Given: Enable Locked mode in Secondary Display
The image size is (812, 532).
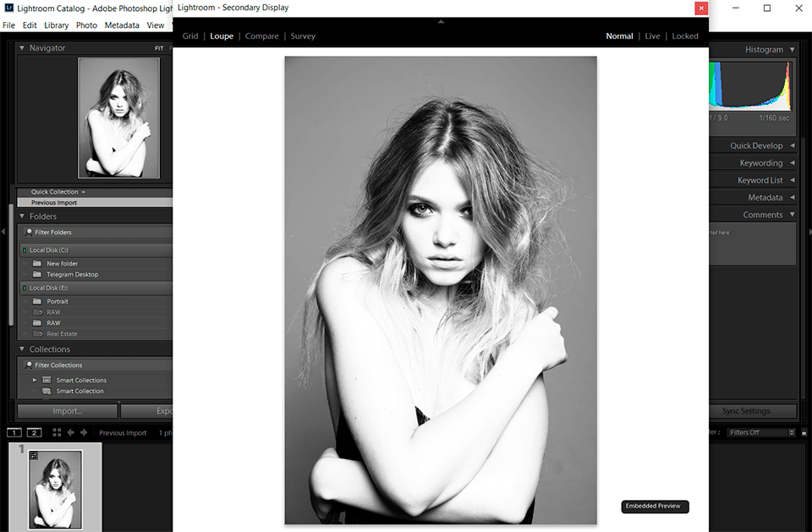Looking at the screenshot, I should point(685,36).
